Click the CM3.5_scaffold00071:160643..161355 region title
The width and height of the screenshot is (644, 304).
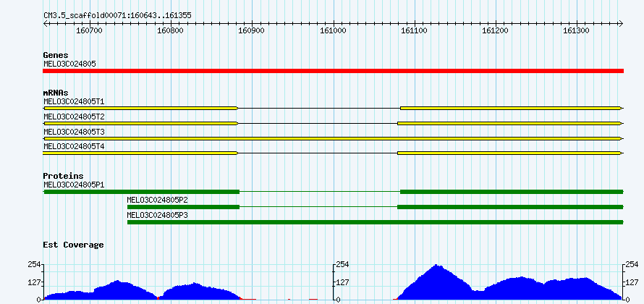[117, 16]
